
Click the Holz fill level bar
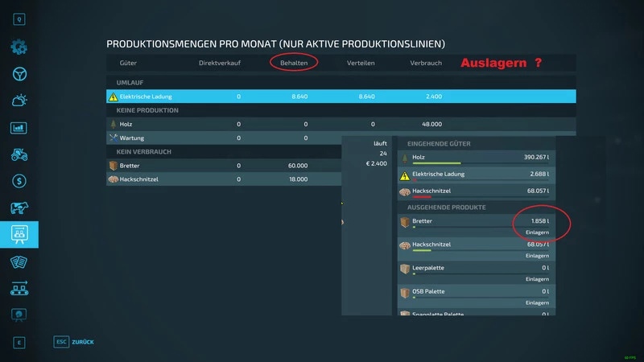point(476,167)
